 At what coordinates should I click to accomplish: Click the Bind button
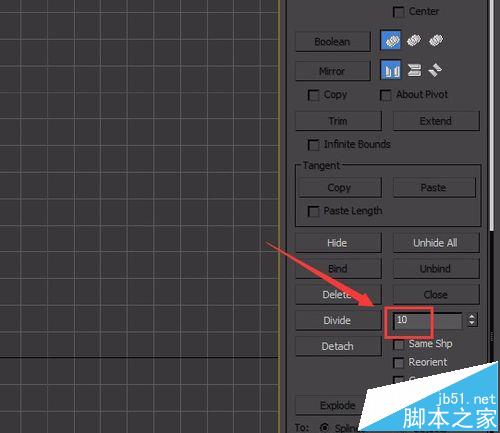click(x=338, y=269)
